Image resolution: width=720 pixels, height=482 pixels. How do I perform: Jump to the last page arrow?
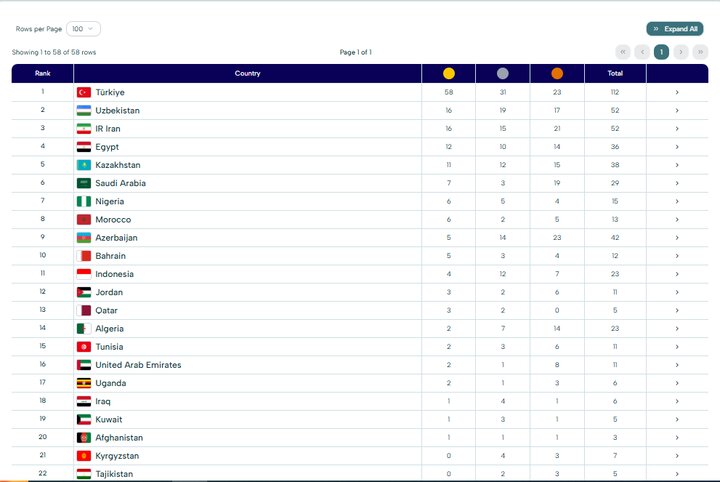[x=700, y=51]
